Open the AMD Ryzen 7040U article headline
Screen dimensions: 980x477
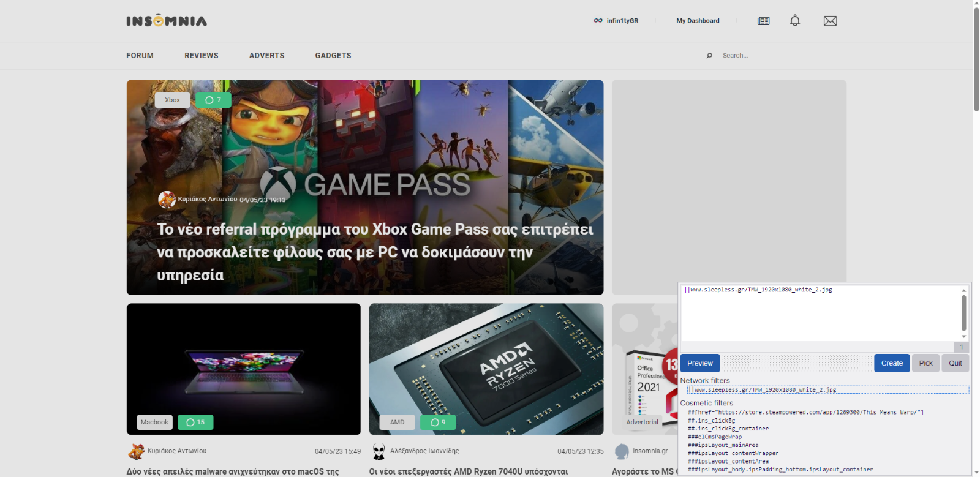pyautogui.click(x=469, y=471)
